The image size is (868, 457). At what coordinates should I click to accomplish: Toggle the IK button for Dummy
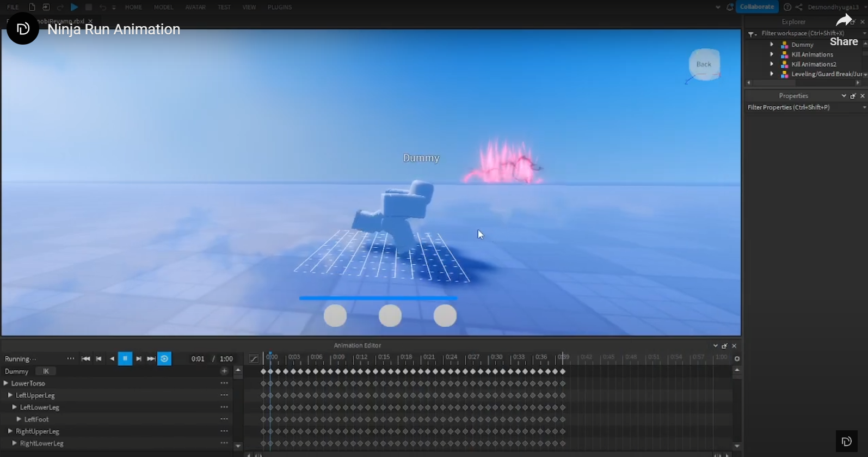(46, 371)
